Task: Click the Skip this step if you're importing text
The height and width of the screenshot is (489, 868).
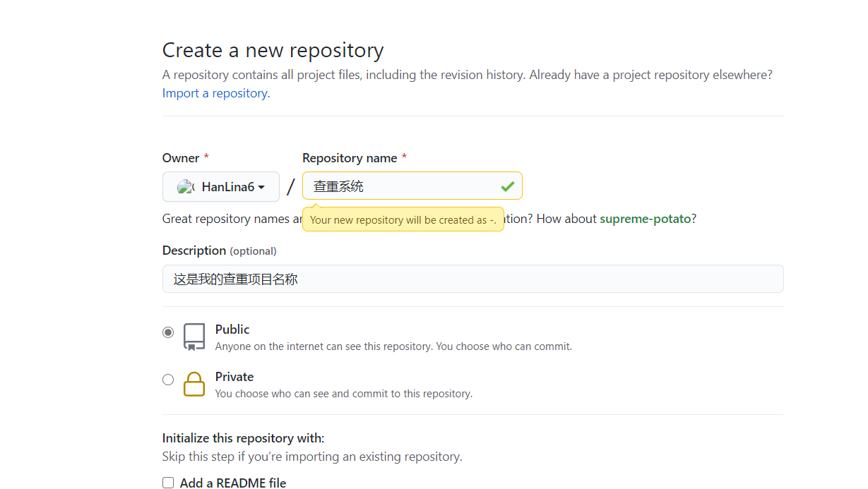Action: (312, 457)
